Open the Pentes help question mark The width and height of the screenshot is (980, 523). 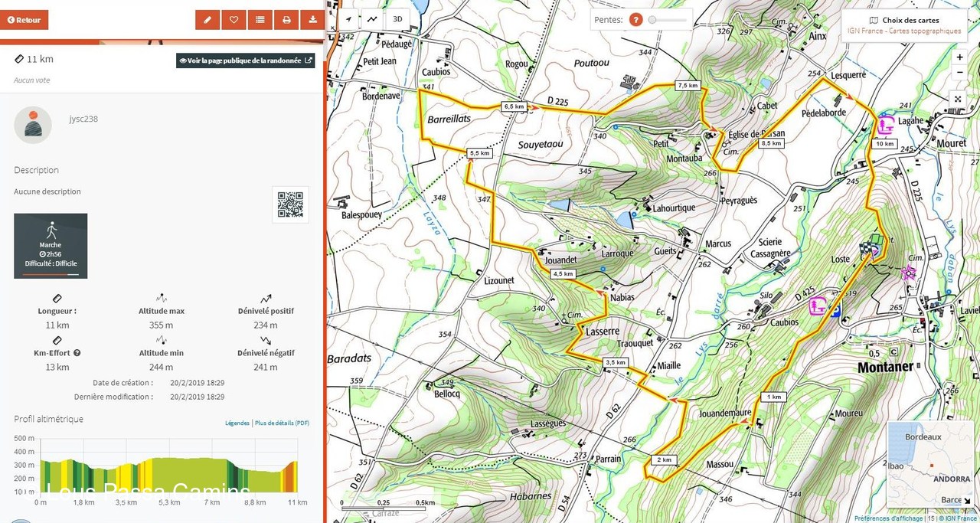click(635, 20)
